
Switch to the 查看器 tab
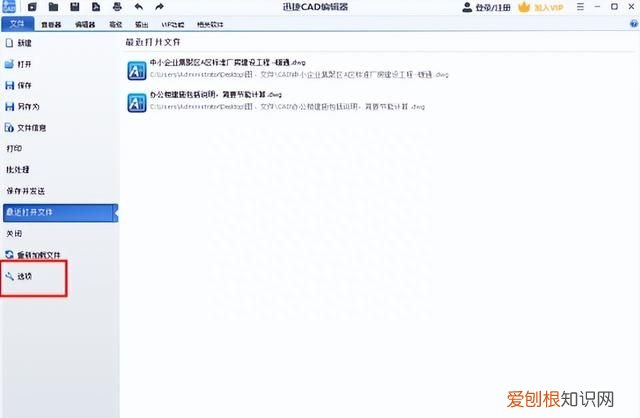[51, 24]
